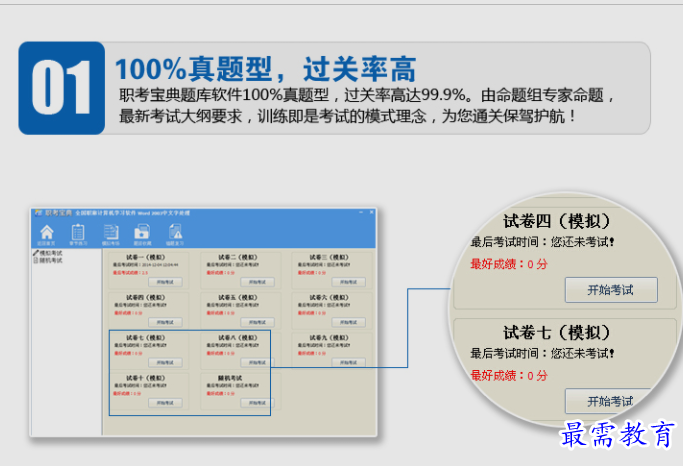Screen dimensions: 683x466
Task: Start the exam for 试卷三（模拟）
Action: 348,282
